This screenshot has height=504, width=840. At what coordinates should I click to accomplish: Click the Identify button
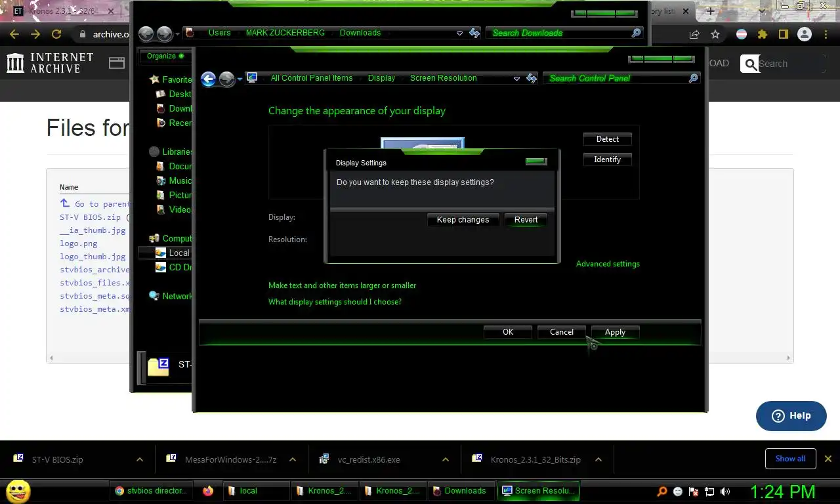coord(607,159)
